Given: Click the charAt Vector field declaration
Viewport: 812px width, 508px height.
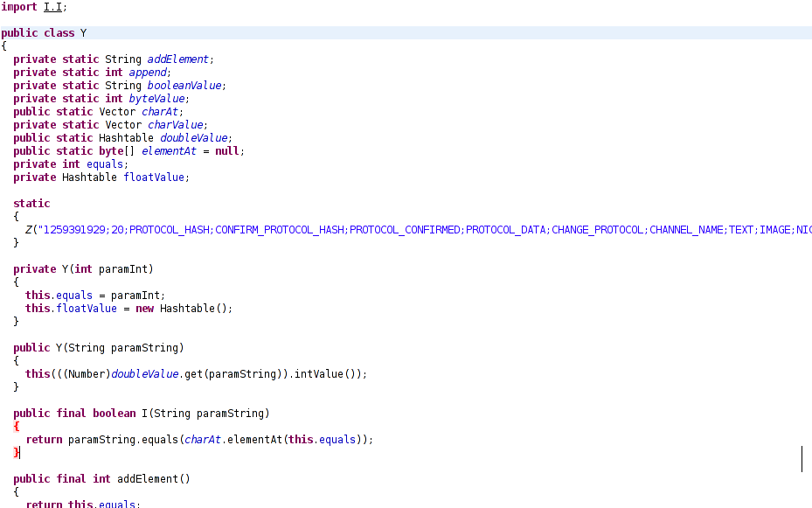Looking at the screenshot, I should coord(161,112).
